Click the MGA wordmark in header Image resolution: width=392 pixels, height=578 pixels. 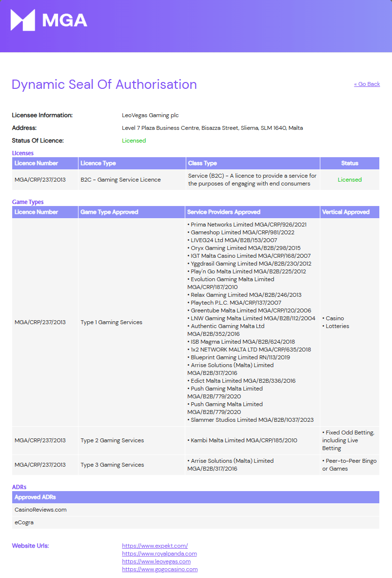pos(64,21)
